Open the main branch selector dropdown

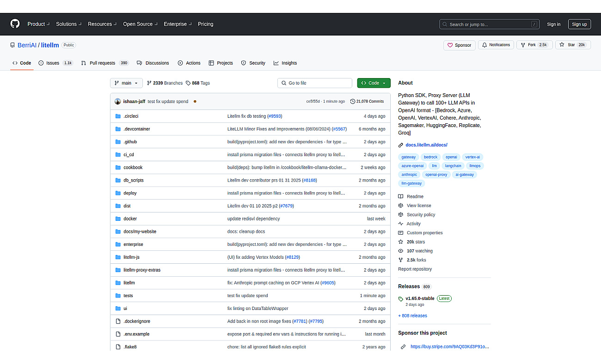[126, 83]
